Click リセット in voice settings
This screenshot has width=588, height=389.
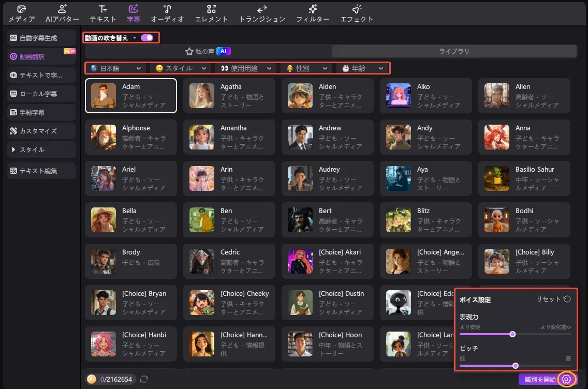(x=553, y=299)
